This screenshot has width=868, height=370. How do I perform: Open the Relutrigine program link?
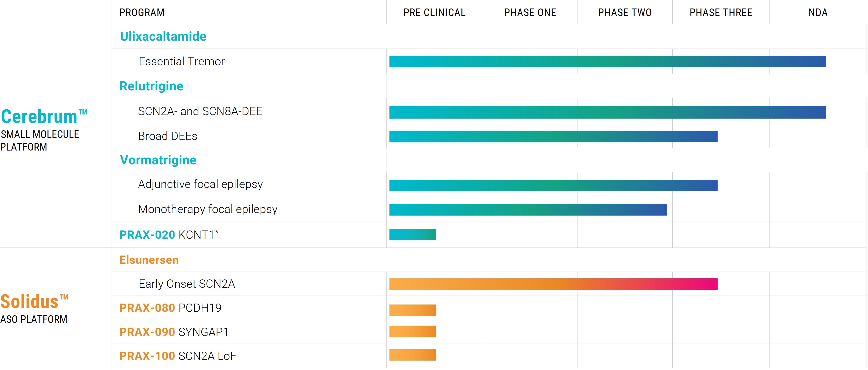click(151, 86)
